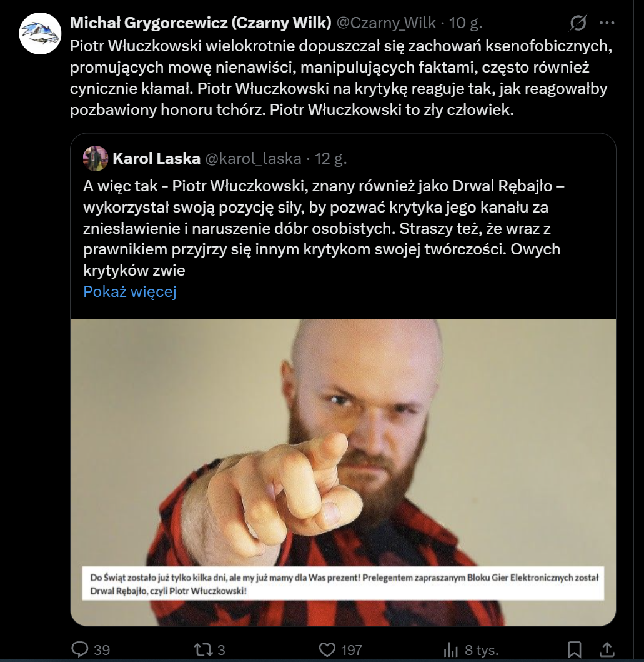644x662 pixels.
Task: Bookmark this post
Action: coord(575,649)
